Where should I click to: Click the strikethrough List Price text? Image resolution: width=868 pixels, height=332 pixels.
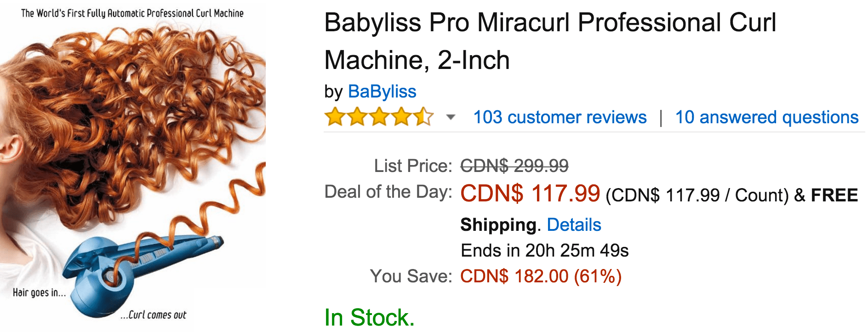[x=514, y=166]
